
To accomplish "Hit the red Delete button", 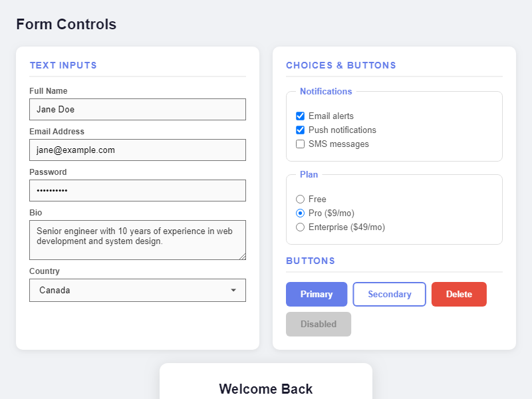I will point(459,295).
